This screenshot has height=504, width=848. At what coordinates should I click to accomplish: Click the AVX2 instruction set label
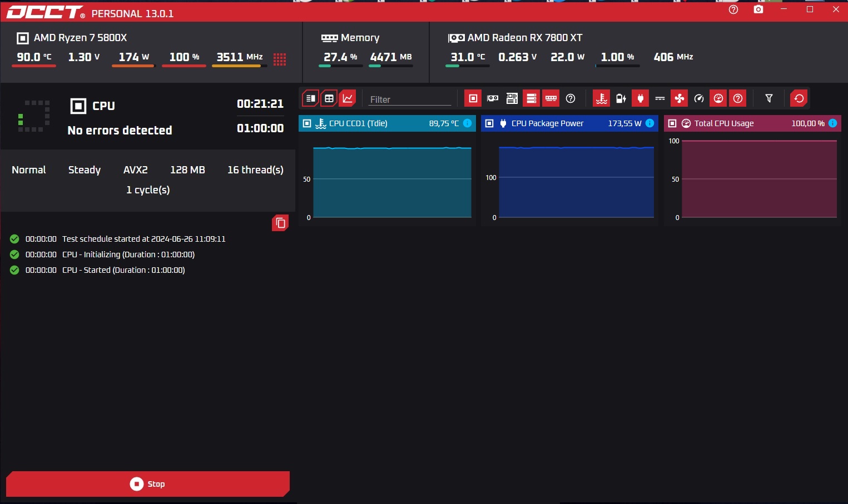136,170
